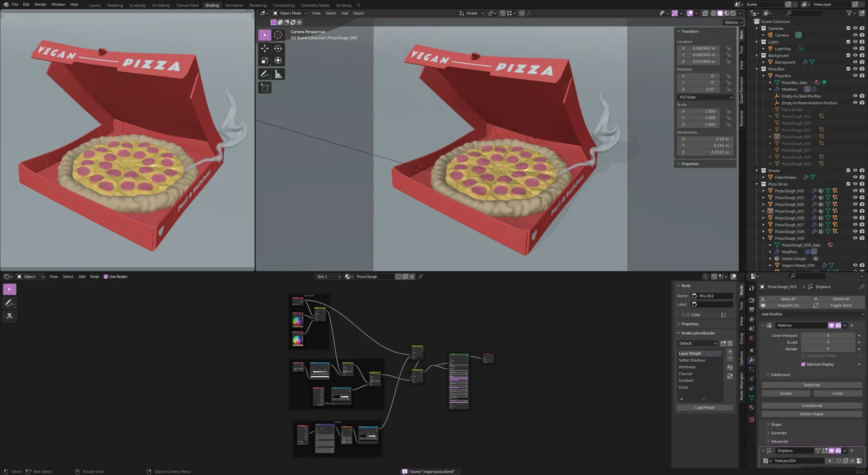Screen dimensions: 868x475
Task: Hide Camera object with eye icon
Action: 855,35
